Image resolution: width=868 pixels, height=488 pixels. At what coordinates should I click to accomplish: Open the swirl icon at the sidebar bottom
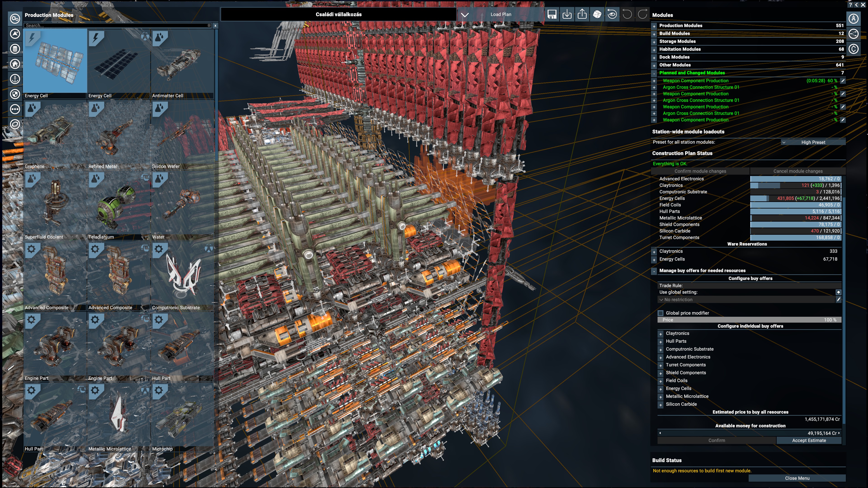(x=15, y=124)
